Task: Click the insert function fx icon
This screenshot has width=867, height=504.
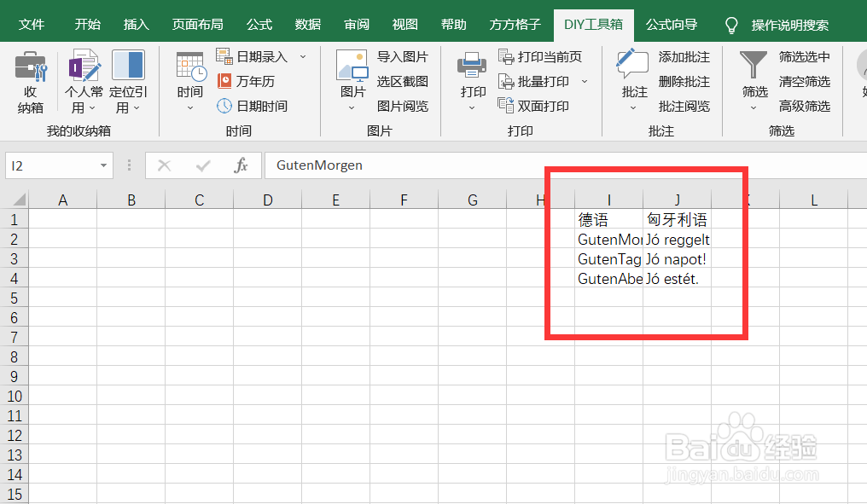Action: [x=241, y=165]
